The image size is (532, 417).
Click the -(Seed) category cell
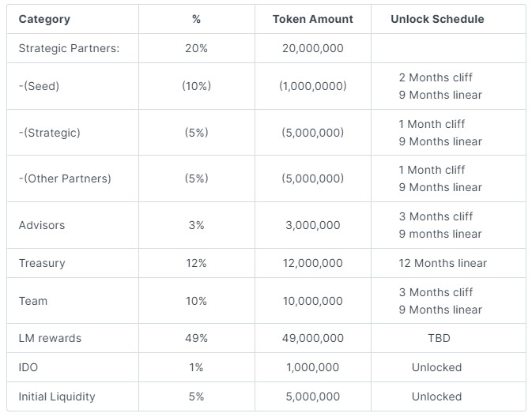(39, 86)
